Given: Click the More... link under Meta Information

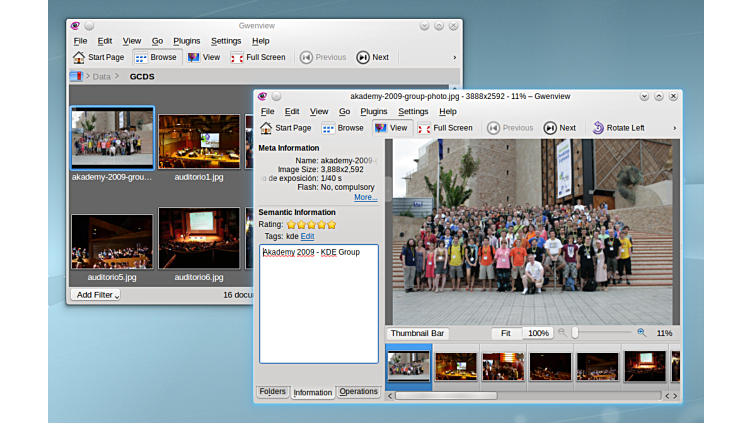Looking at the screenshot, I should click(x=365, y=197).
